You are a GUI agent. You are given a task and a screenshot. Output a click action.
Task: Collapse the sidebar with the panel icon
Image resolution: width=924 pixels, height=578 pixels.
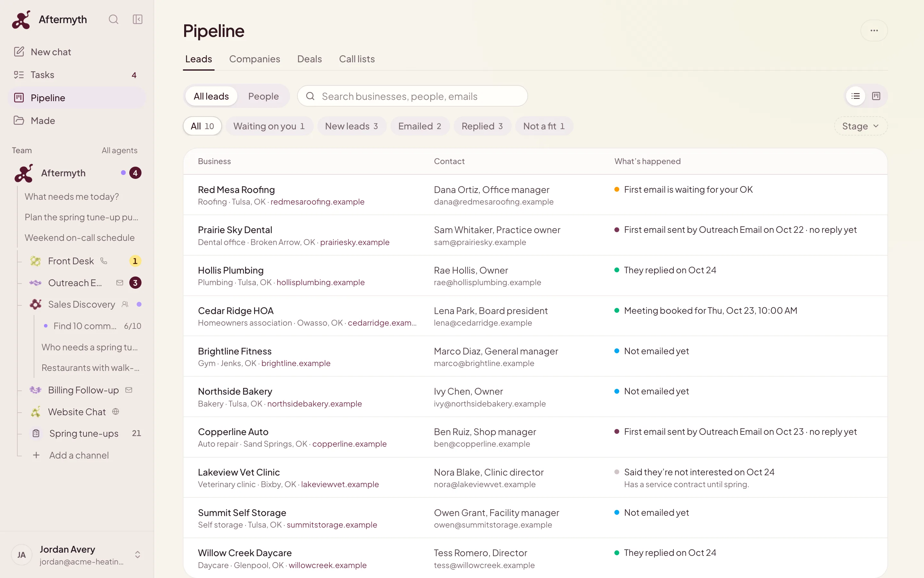point(137,20)
